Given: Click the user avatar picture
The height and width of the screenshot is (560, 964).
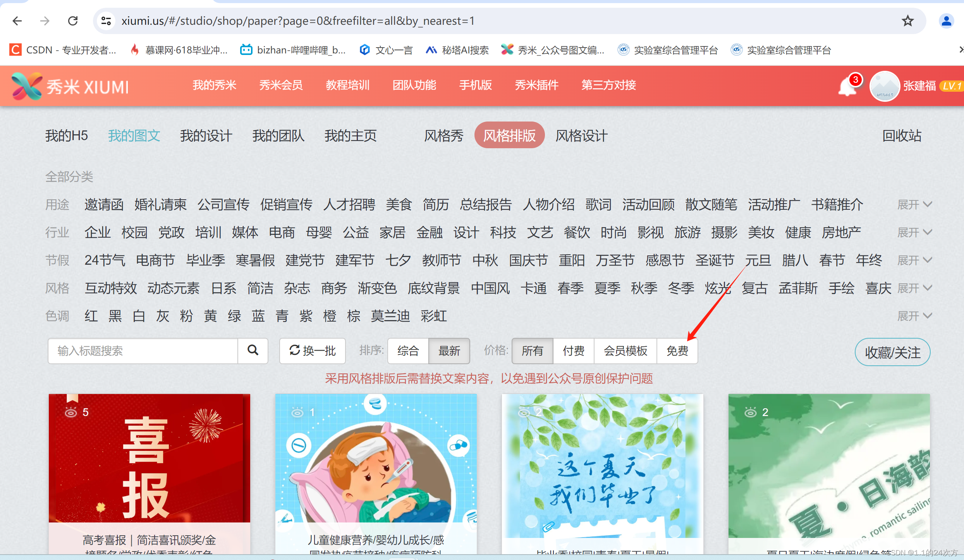Looking at the screenshot, I should coord(885,86).
